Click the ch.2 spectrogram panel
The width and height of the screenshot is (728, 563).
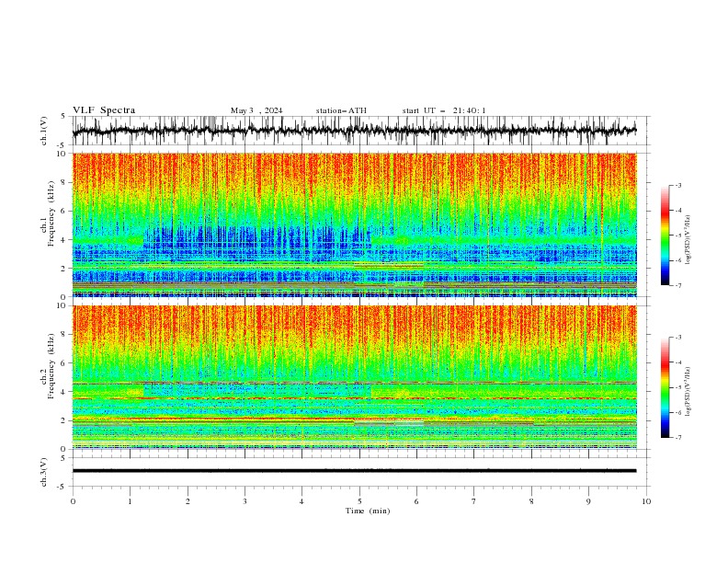(354, 377)
